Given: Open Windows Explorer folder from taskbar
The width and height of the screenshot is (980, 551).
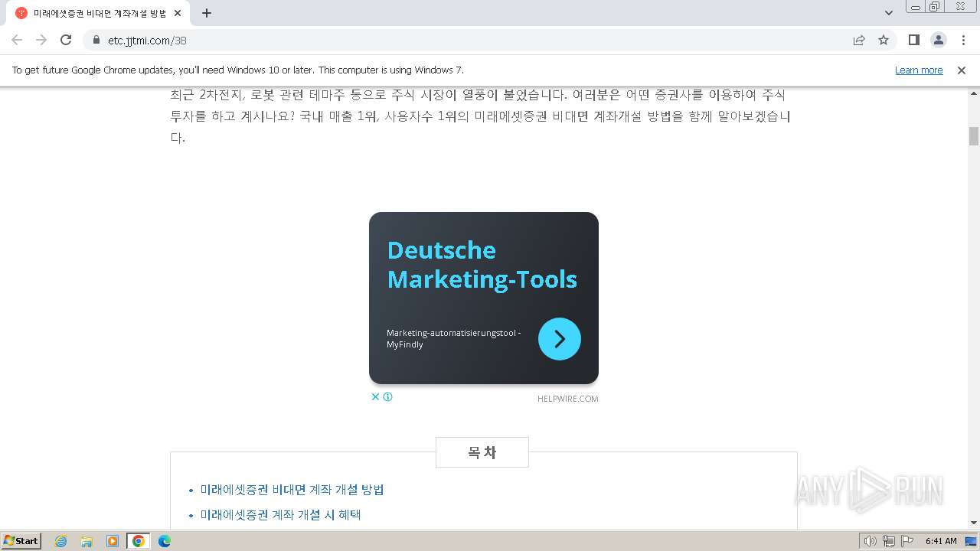Looking at the screenshot, I should coord(87,541).
